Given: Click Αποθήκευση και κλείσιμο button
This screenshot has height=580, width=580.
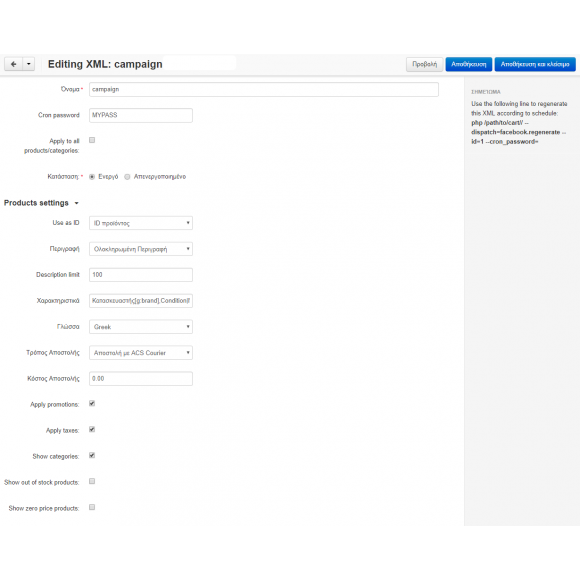Looking at the screenshot, I should pos(535,64).
